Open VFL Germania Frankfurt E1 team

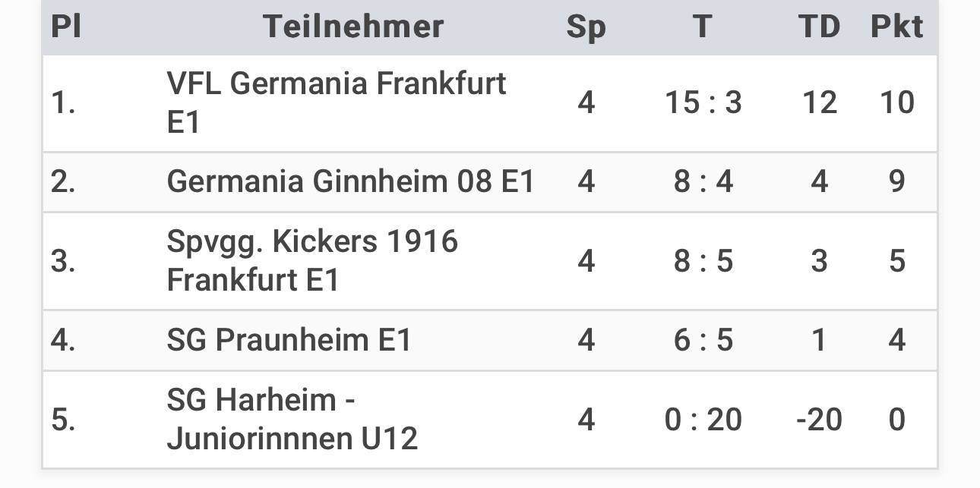pos(336,102)
